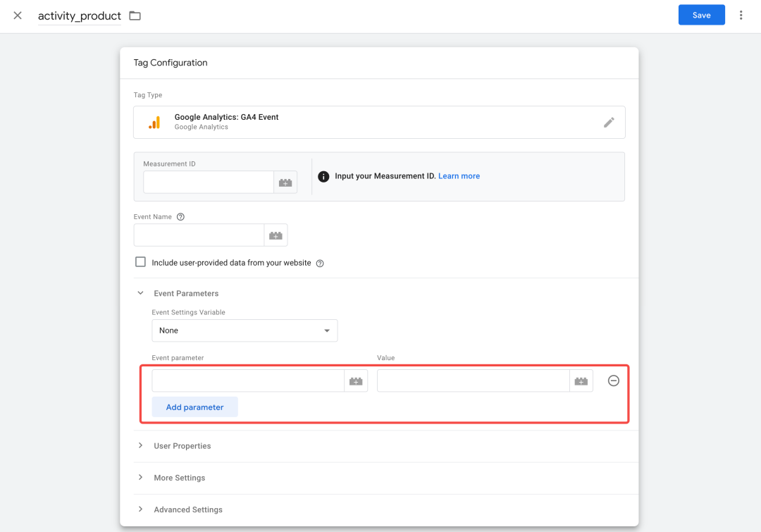The height and width of the screenshot is (532, 761).
Task: Click the help icon beside user-provided data option
Action: point(320,263)
